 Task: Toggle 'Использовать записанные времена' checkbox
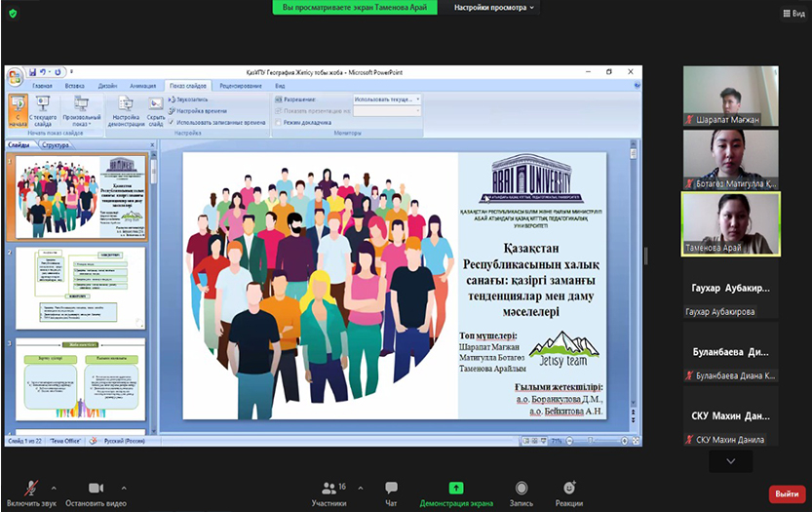point(172,123)
